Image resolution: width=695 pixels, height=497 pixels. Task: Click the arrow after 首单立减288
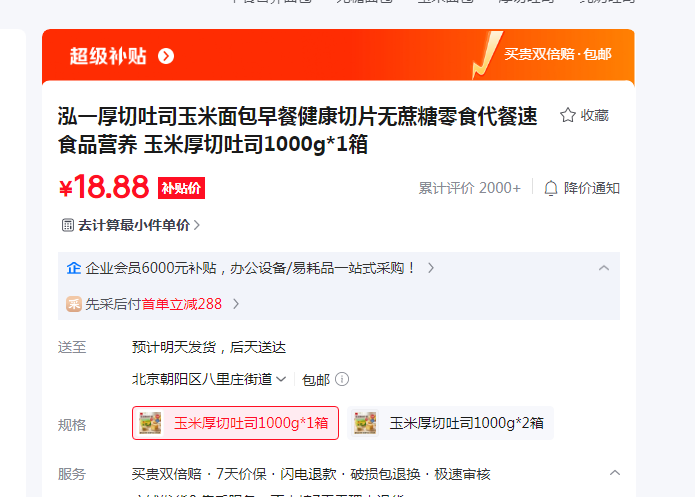point(236,304)
